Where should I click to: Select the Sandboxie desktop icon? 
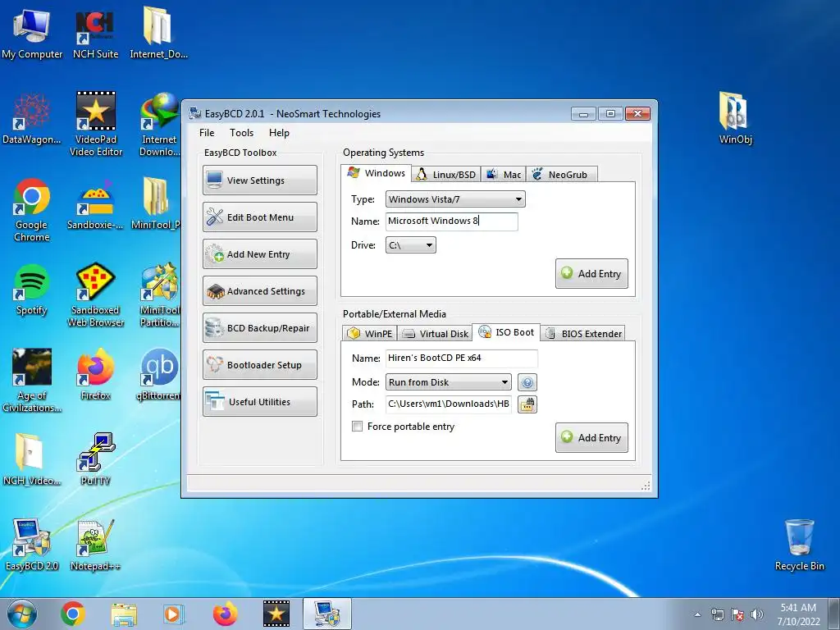point(95,206)
